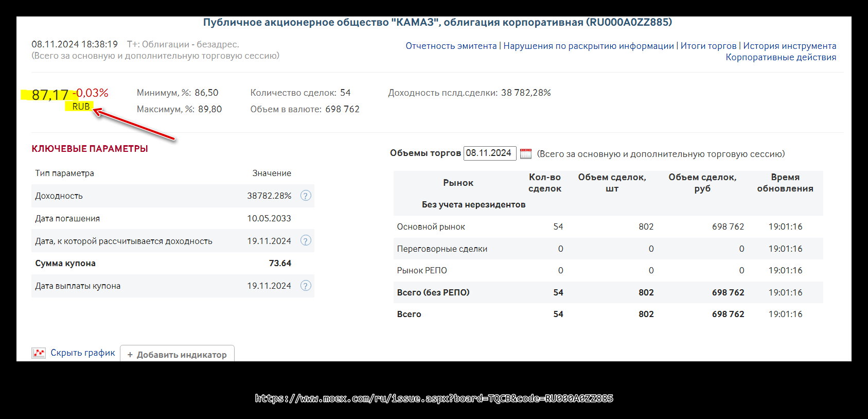Open the Отчетность эмитента link
This screenshot has width=868, height=419.
pyautogui.click(x=451, y=46)
